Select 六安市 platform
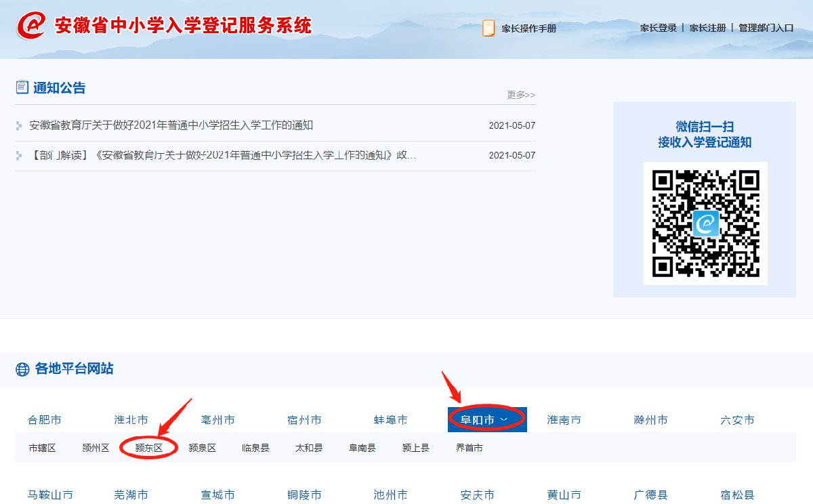 pos(738,420)
